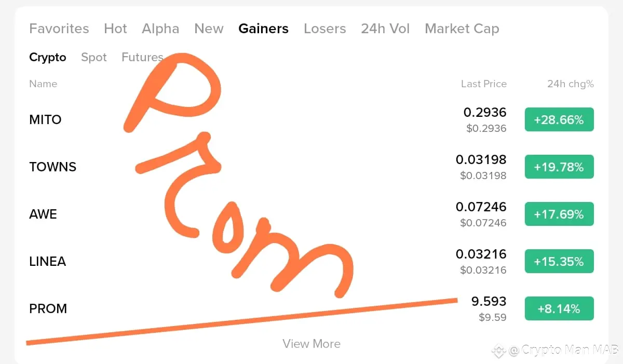Switch to the Hot tab

click(115, 29)
